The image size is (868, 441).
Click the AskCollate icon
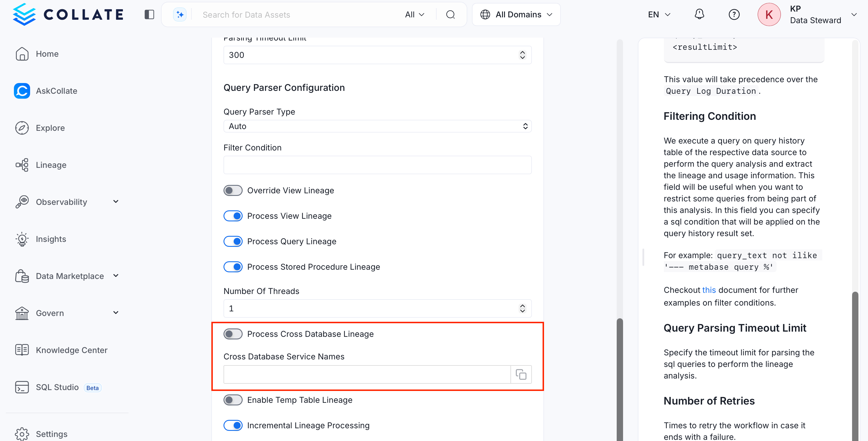(22, 91)
